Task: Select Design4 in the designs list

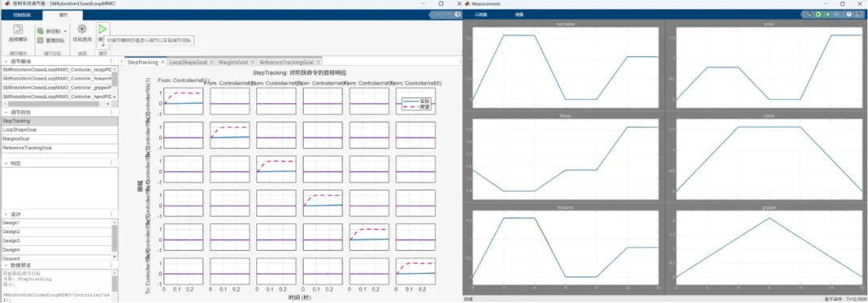Action: point(56,250)
